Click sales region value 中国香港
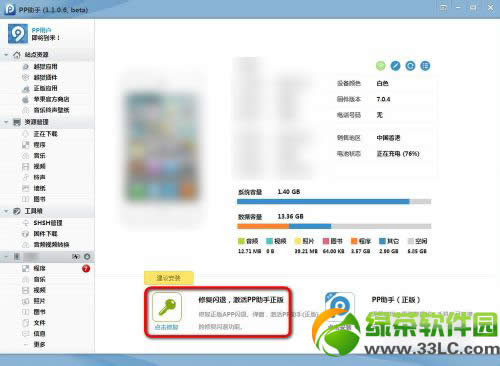The width and height of the screenshot is (500, 366). pyautogui.click(x=388, y=138)
